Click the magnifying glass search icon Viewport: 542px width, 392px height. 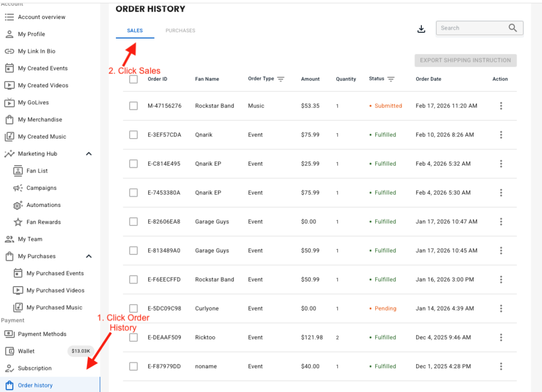[x=512, y=28]
